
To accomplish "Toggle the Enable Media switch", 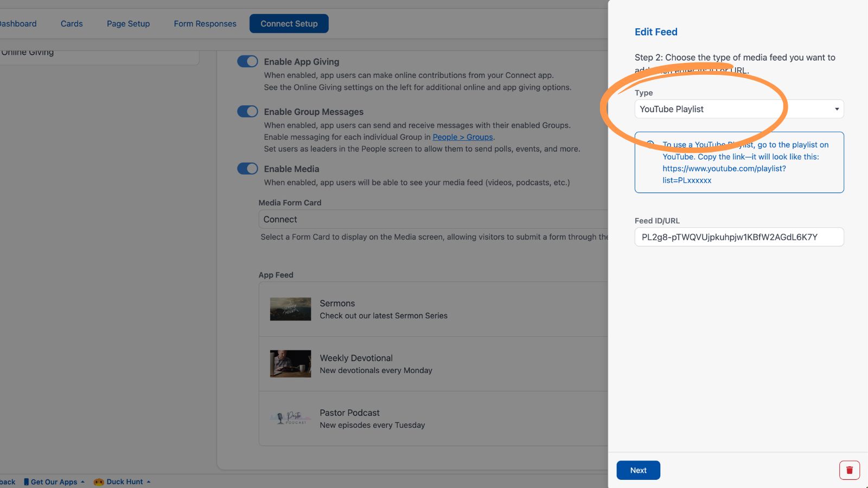I will 247,169.
